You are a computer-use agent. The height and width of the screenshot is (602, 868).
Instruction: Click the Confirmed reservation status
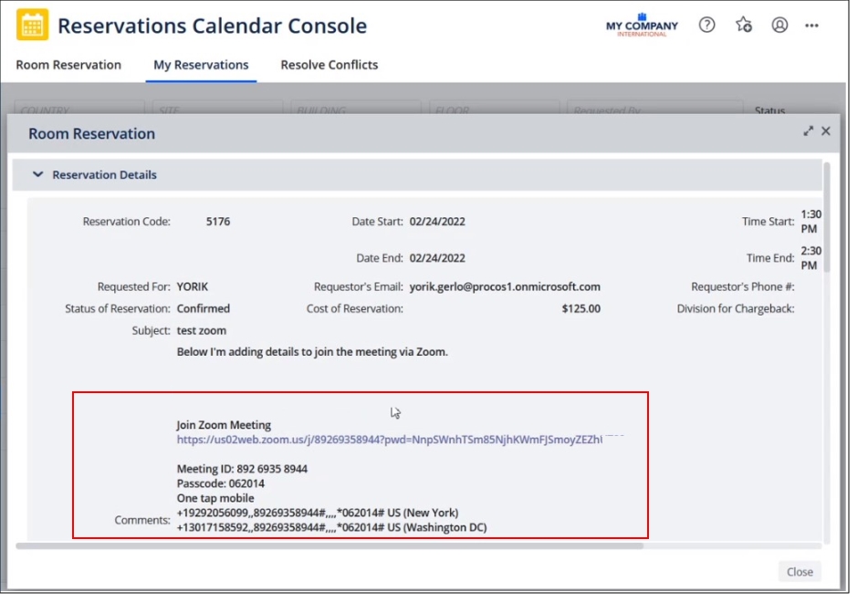pos(204,308)
